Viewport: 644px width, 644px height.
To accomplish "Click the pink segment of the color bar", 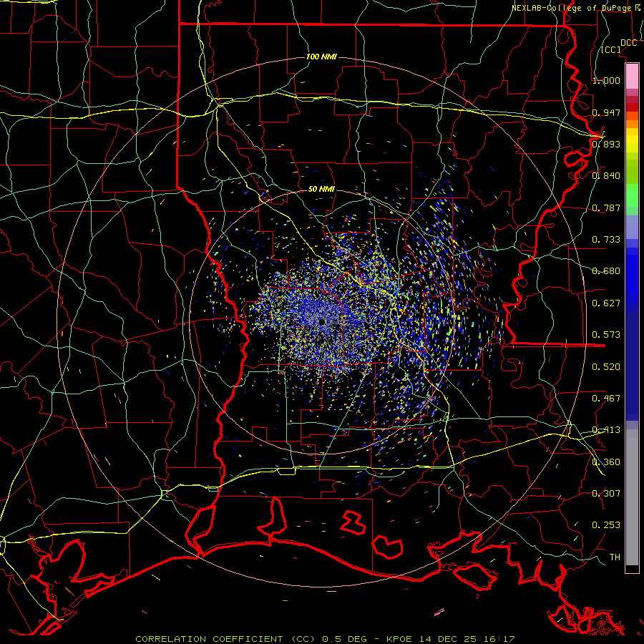I will (x=632, y=77).
